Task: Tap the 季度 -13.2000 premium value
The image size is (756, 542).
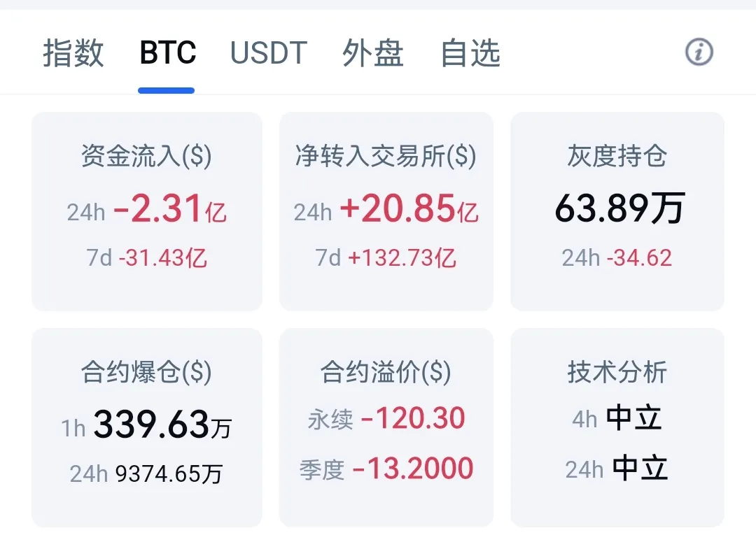Action: (x=386, y=469)
